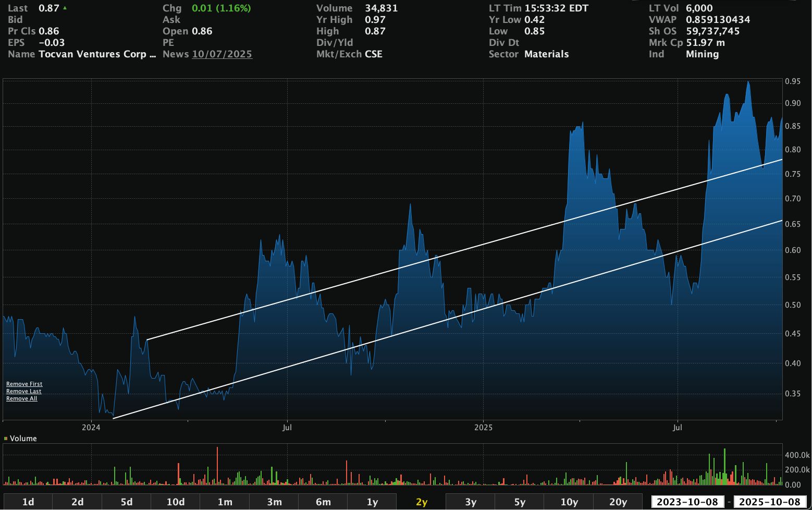Select the 6m chart period
The image size is (812, 510).
[x=323, y=502]
